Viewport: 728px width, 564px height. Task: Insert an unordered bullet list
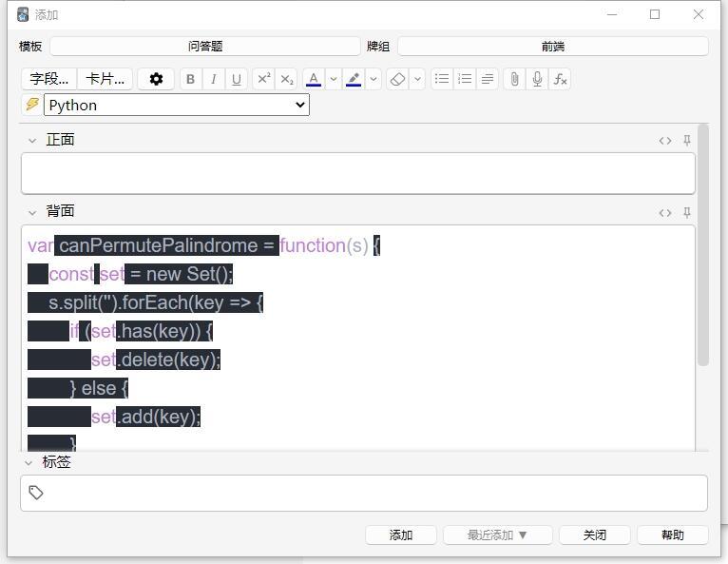coord(442,79)
